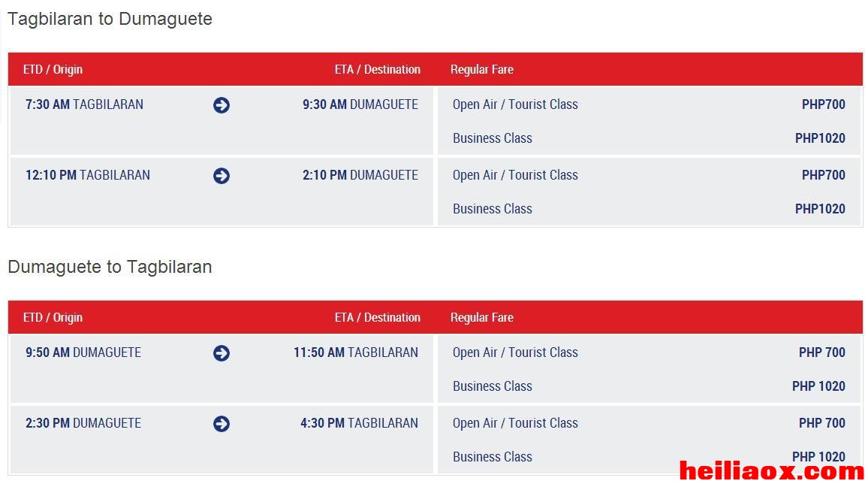This screenshot has width=868, height=484.
Task: Click the first table's Regular Fare header
Action: click(481, 70)
